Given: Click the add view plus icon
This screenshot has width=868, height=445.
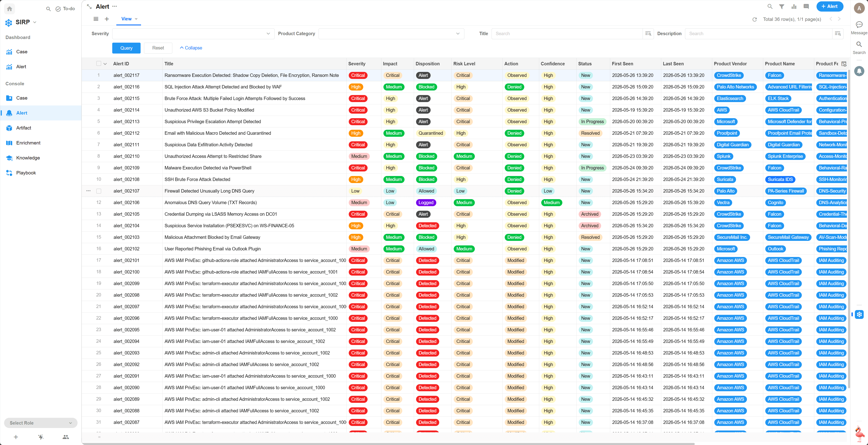Looking at the screenshot, I should click(x=107, y=19).
